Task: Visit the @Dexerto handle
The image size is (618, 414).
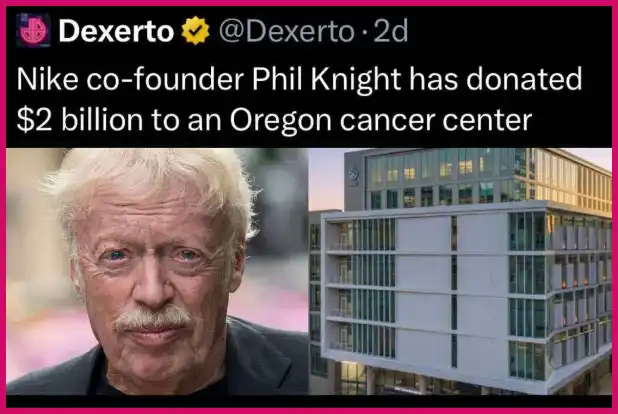Action: pos(287,31)
